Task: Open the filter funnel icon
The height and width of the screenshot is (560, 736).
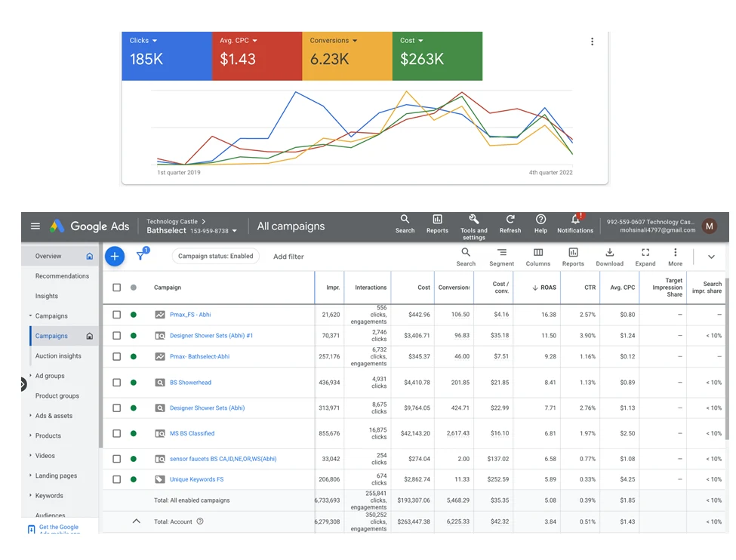Action: [x=140, y=257]
